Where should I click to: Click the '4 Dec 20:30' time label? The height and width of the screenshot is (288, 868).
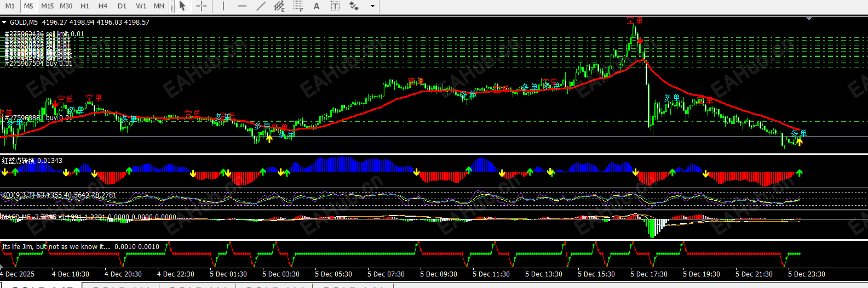[123, 274]
